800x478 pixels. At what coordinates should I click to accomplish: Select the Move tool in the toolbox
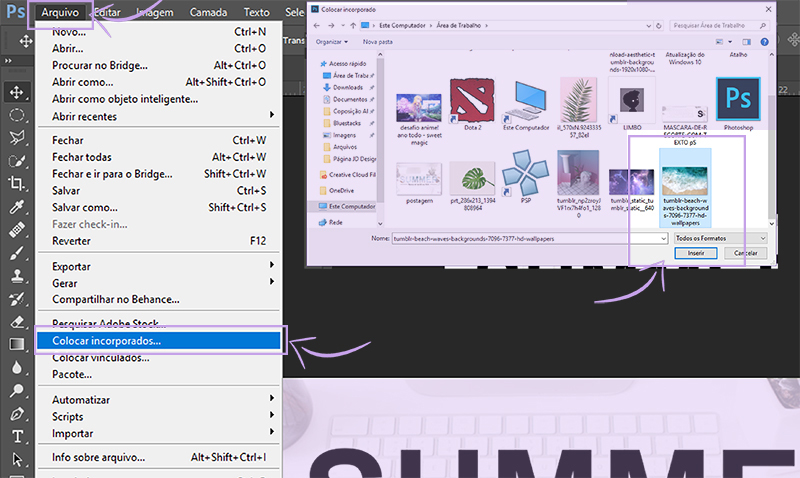(17, 92)
